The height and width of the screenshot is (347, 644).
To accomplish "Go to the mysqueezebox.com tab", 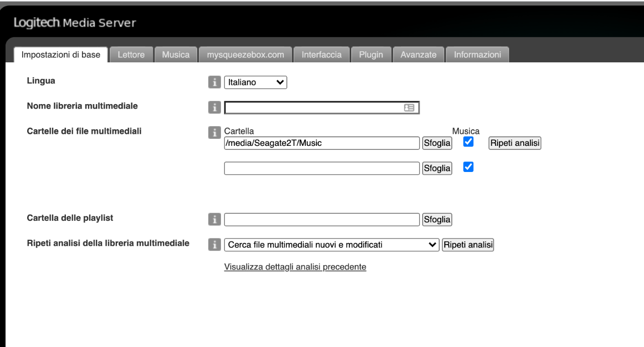I will click(246, 55).
